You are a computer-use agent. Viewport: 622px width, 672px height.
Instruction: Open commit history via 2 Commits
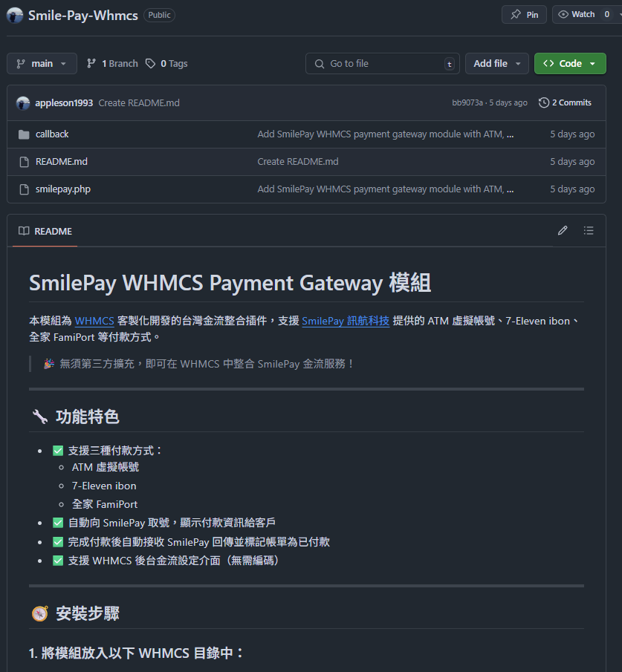coord(565,102)
